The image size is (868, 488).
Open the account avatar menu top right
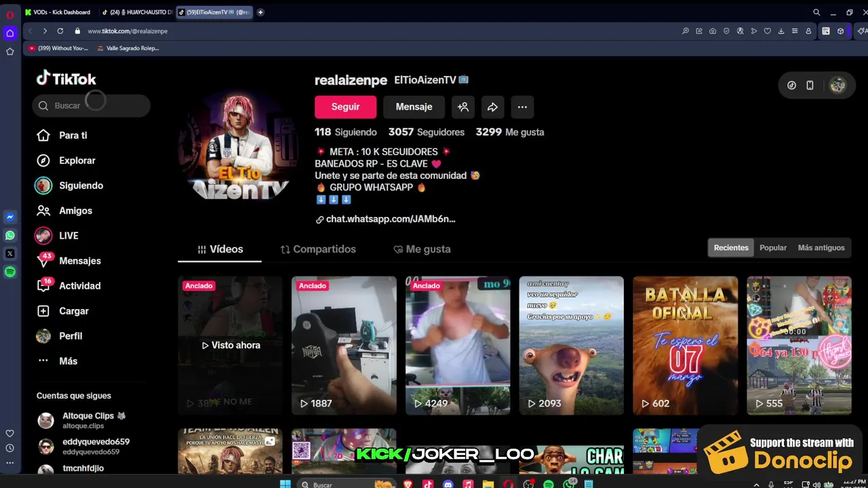point(837,85)
